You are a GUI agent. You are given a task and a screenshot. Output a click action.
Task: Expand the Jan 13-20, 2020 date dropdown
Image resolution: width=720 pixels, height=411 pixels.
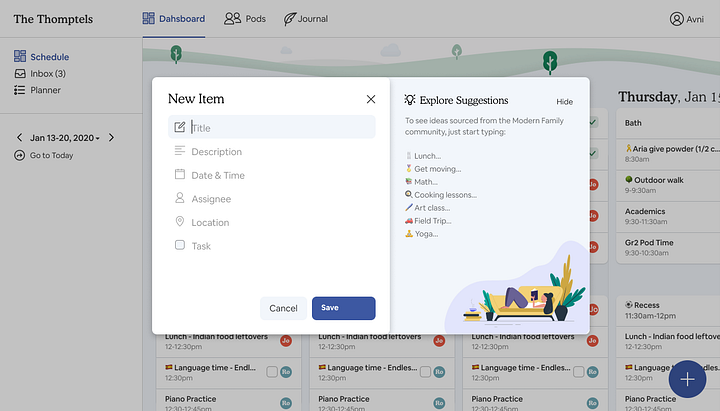65,138
